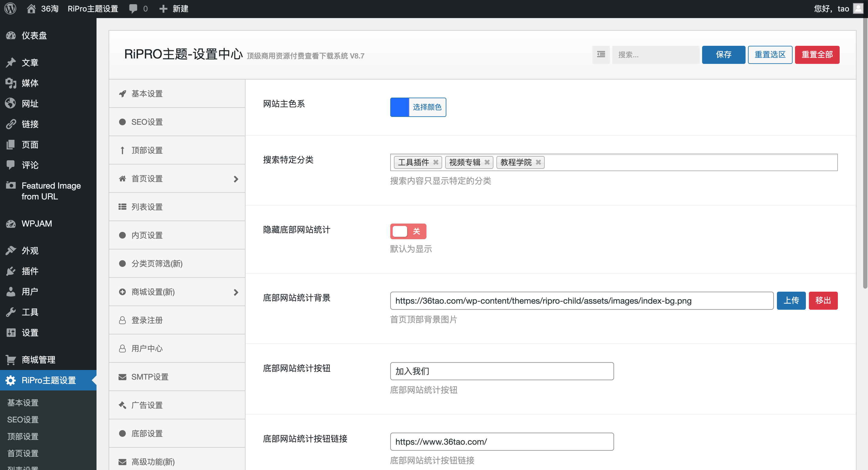Screen dimensions: 868x470
Task: Open the 基本设置 sidebar submenu link
Action: point(23,403)
